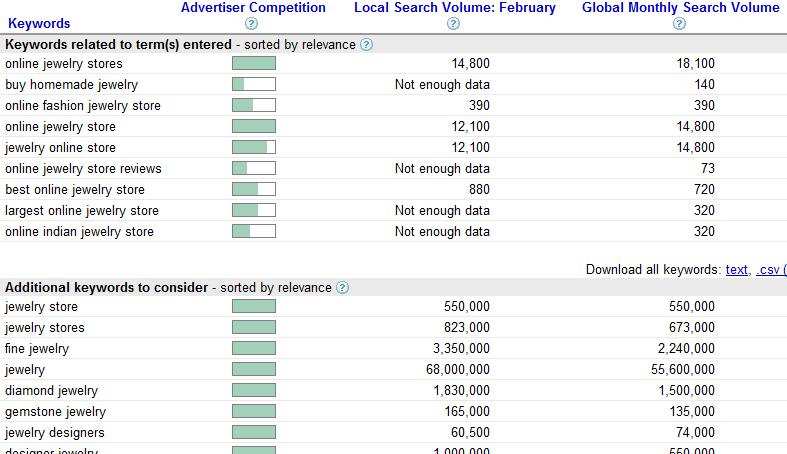Sort by Advertiser Competition column header
Screen dimensions: 787x454
(x=253, y=8)
